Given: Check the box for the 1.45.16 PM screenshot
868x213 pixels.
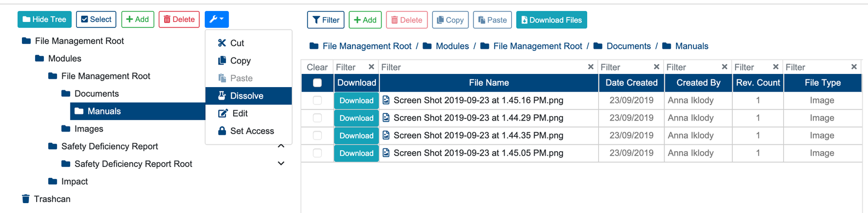Looking at the screenshot, I should pos(317,100).
